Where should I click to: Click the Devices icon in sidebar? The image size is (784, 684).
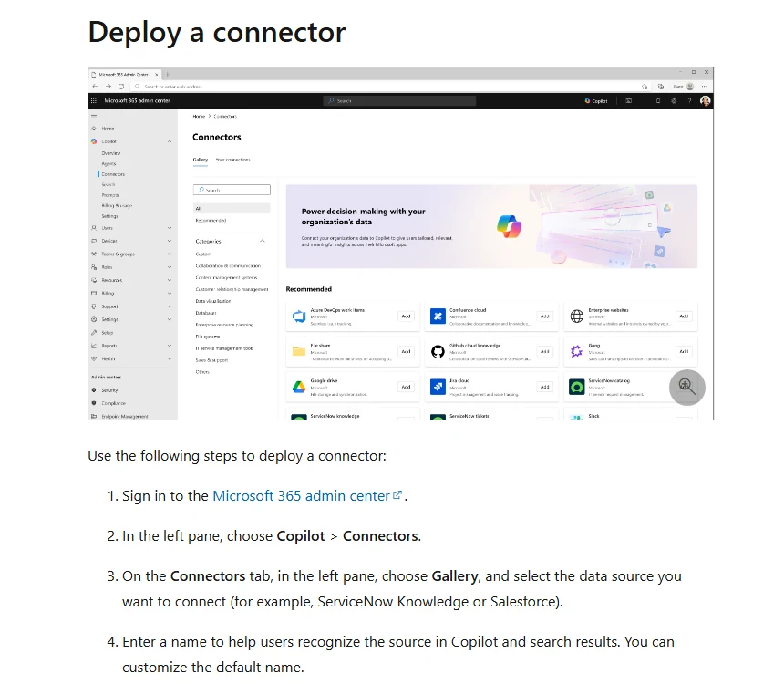point(94,241)
